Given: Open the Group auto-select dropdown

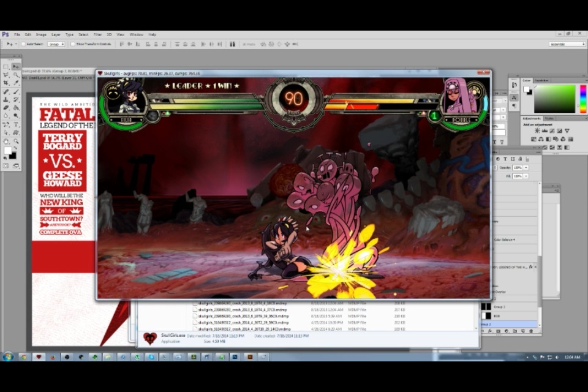Looking at the screenshot, I should pos(56,44).
